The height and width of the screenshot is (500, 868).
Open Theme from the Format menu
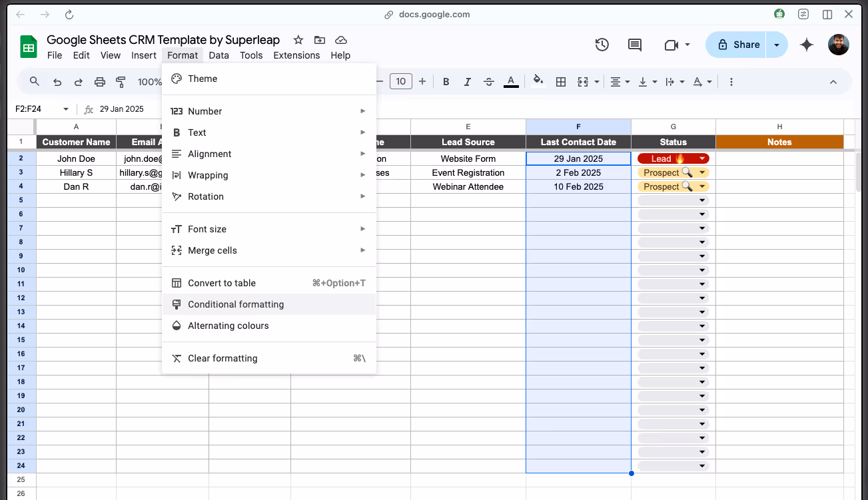[x=269, y=79]
